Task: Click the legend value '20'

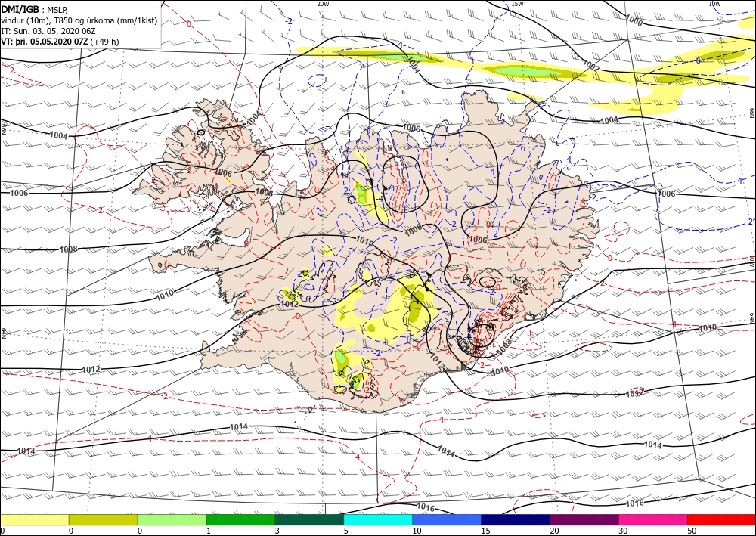Action: 554,531
